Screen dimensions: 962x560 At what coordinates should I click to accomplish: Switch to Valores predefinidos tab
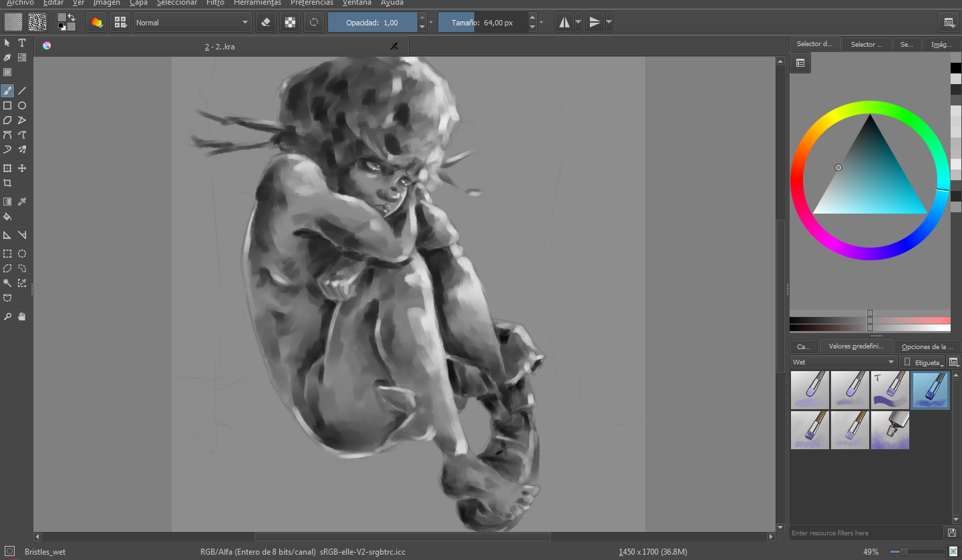(x=856, y=346)
